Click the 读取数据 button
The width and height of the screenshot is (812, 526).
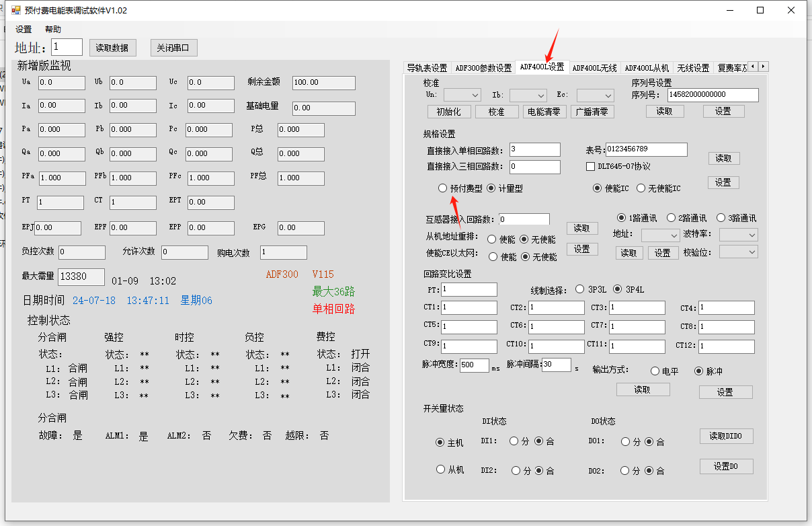pos(113,48)
